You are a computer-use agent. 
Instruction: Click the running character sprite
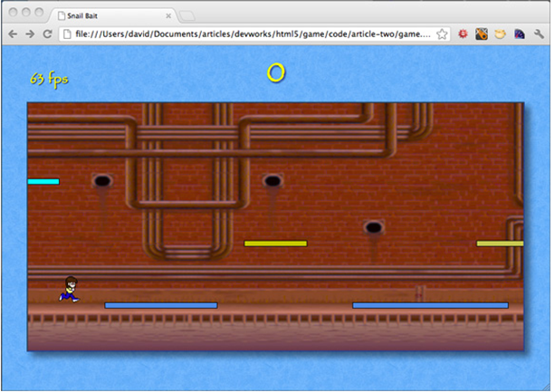[x=70, y=290]
